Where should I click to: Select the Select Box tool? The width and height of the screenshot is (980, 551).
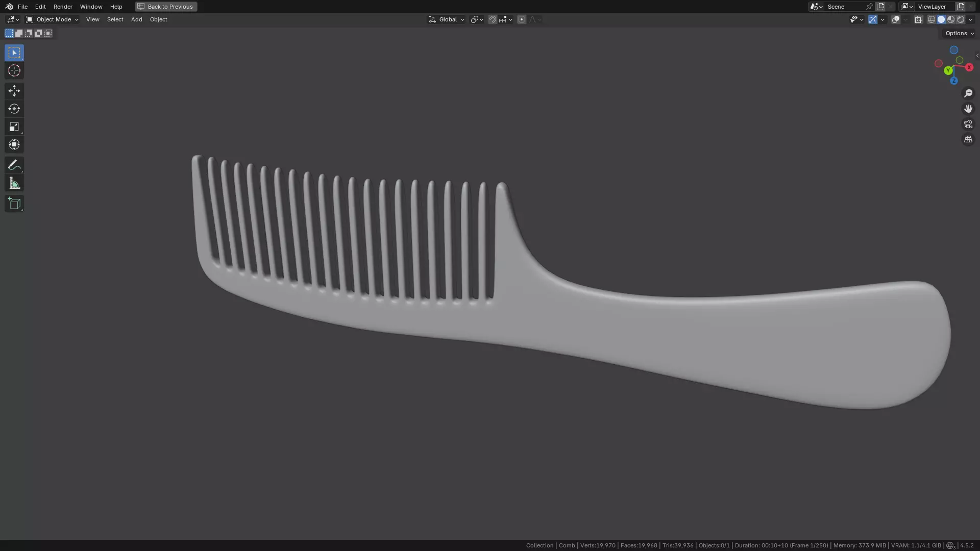click(x=14, y=53)
